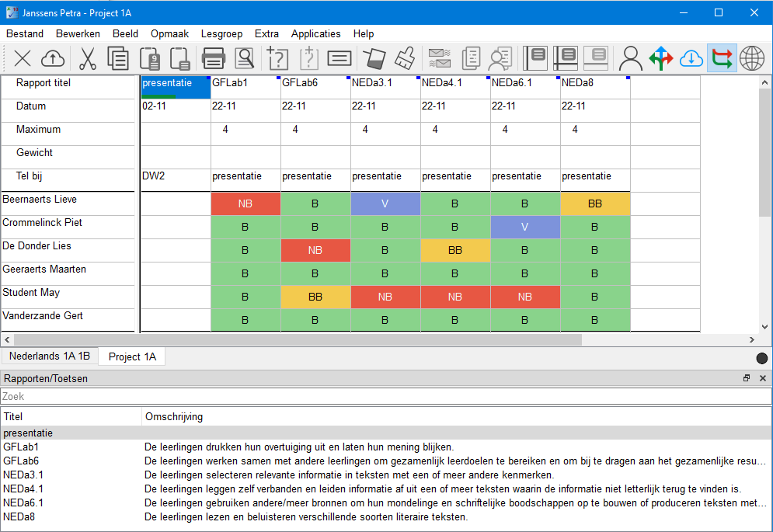Click the Zoek search field
The image size is (773, 532).
point(386,397)
